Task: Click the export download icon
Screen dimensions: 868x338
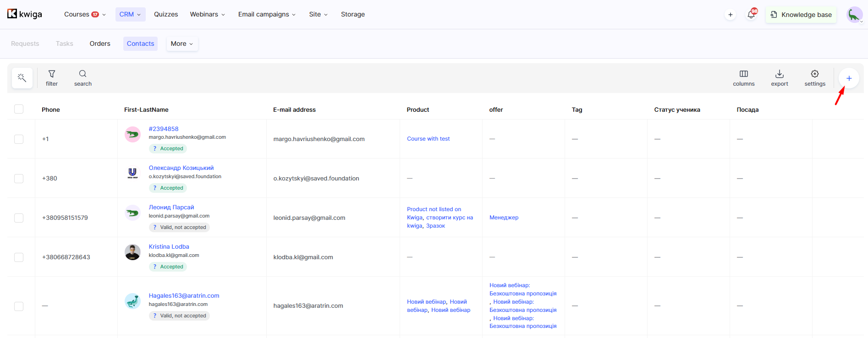Action: click(779, 74)
